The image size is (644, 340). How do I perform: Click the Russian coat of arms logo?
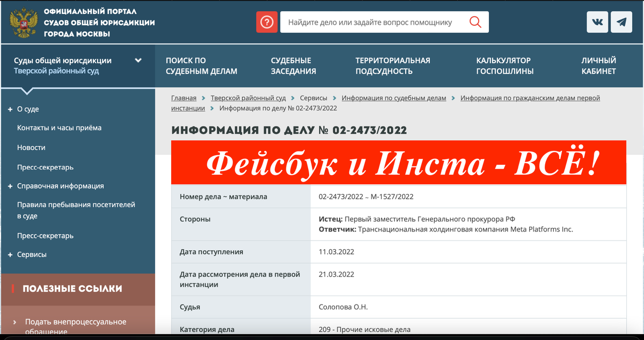[23, 23]
